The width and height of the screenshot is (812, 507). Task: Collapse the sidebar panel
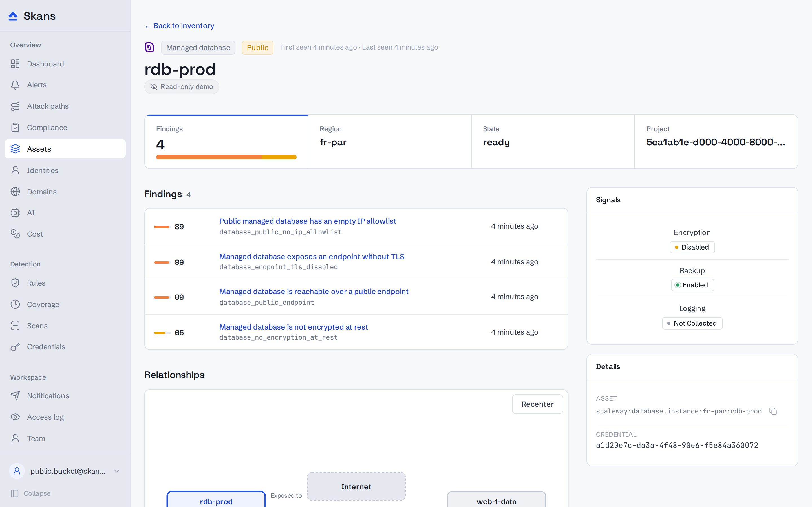[30, 493]
